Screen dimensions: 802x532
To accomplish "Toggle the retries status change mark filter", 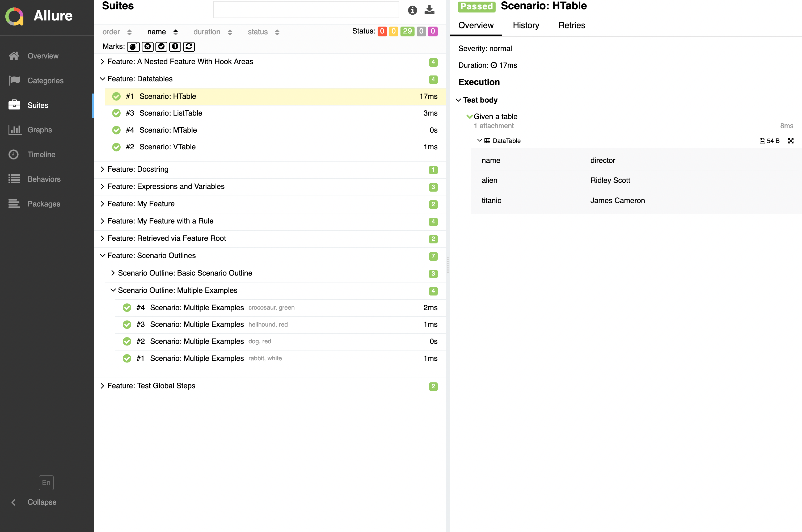I will click(x=189, y=47).
